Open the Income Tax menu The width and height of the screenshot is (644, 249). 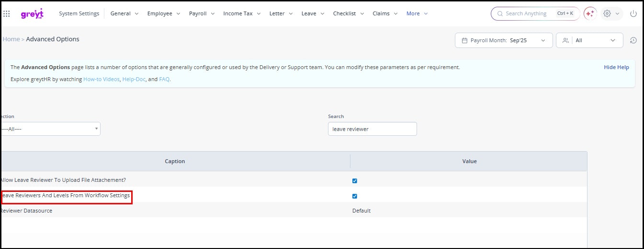tap(242, 13)
